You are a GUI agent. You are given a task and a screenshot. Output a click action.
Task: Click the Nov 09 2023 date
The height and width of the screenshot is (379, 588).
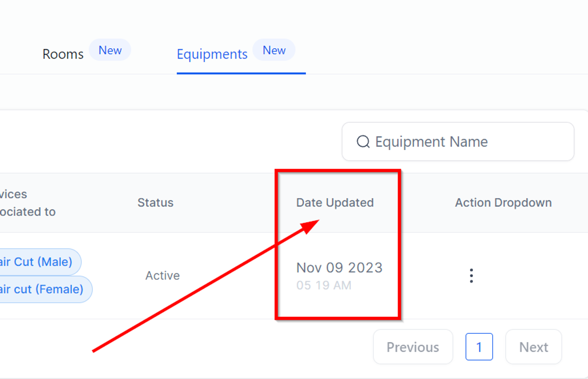340,268
